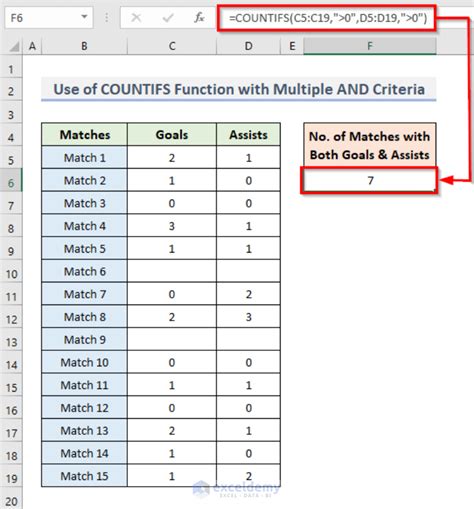Click the formula bar containing COUNTIFS formula
Screen dimensions: 474x509
click(327, 18)
